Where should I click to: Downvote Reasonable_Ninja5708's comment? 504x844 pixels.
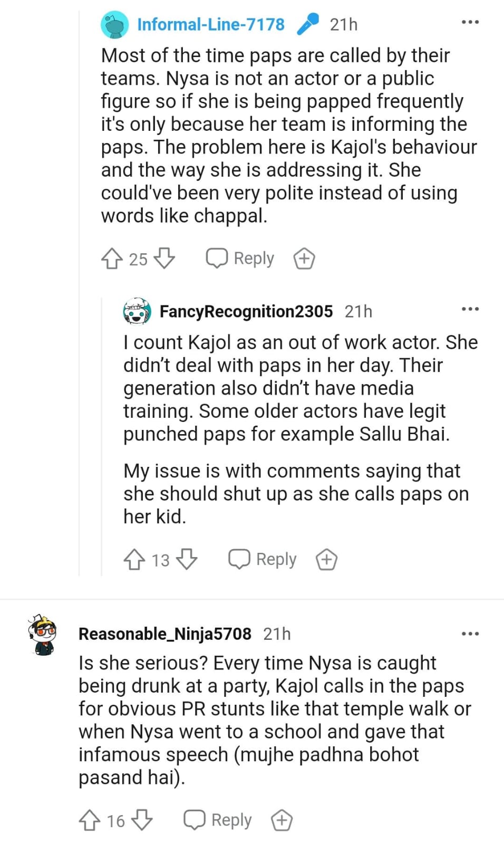tap(142, 820)
